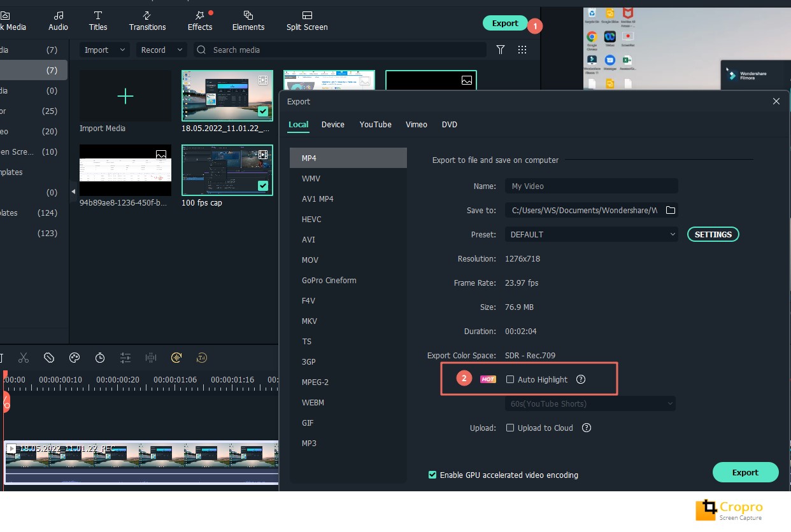The height and width of the screenshot is (532, 791).
Task: Switch to the YouTube export tab
Action: 375,124
